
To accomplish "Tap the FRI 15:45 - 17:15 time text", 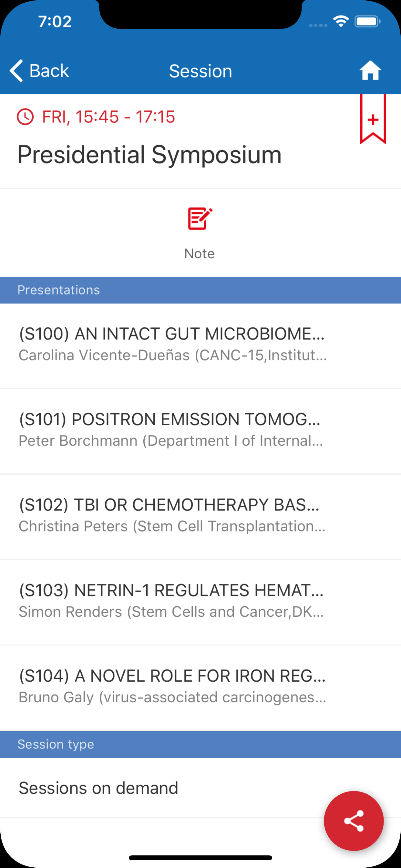I will [108, 117].
